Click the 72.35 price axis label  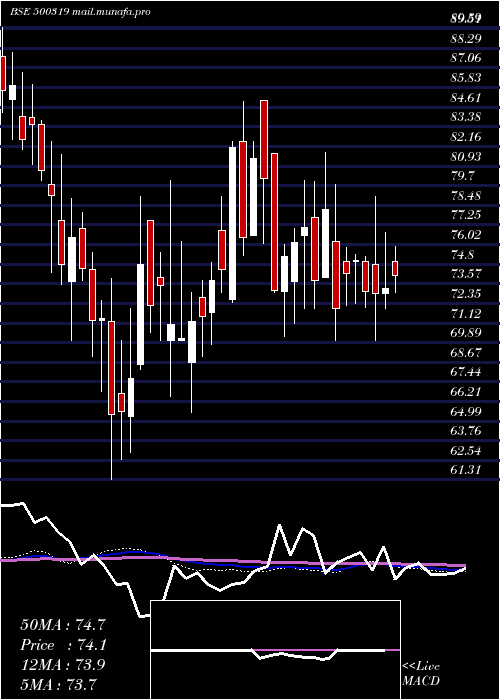tap(466, 294)
